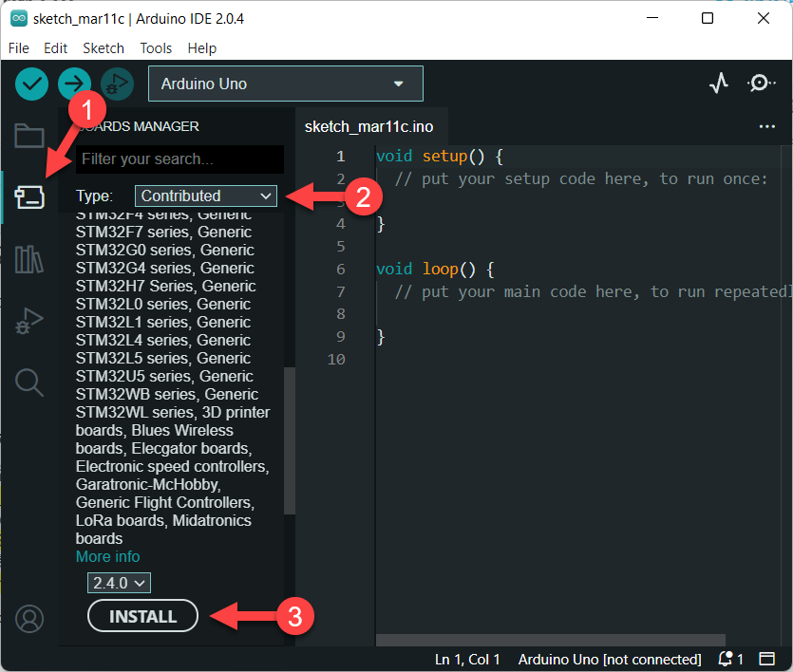
Task: Open the Debug sidebar panel
Action: 29,321
